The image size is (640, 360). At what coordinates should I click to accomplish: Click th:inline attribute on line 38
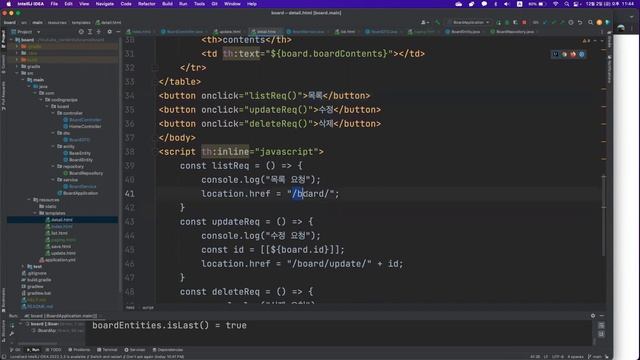[225, 151]
